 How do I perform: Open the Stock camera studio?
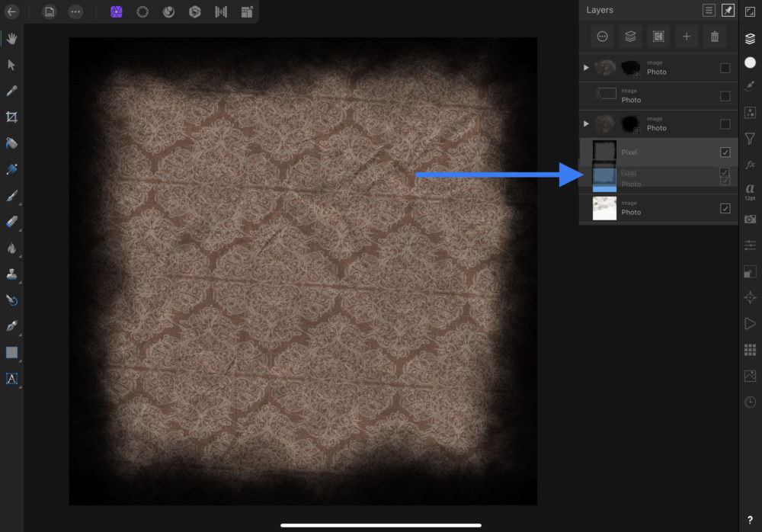click(750, 219)
